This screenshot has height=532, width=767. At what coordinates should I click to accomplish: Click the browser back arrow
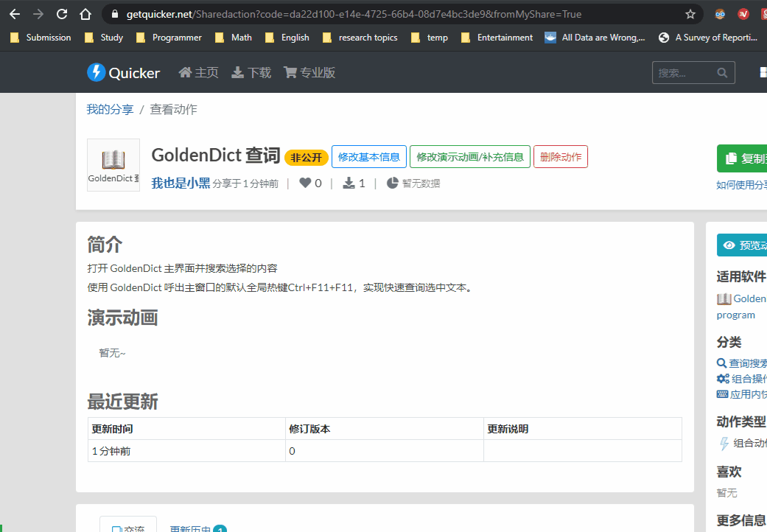pos(14,14)
